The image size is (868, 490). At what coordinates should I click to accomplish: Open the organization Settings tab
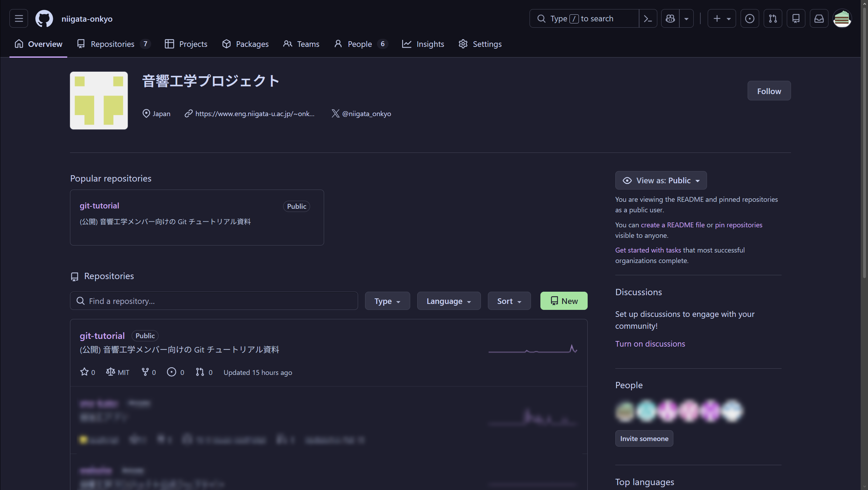[x=480, y=44]
